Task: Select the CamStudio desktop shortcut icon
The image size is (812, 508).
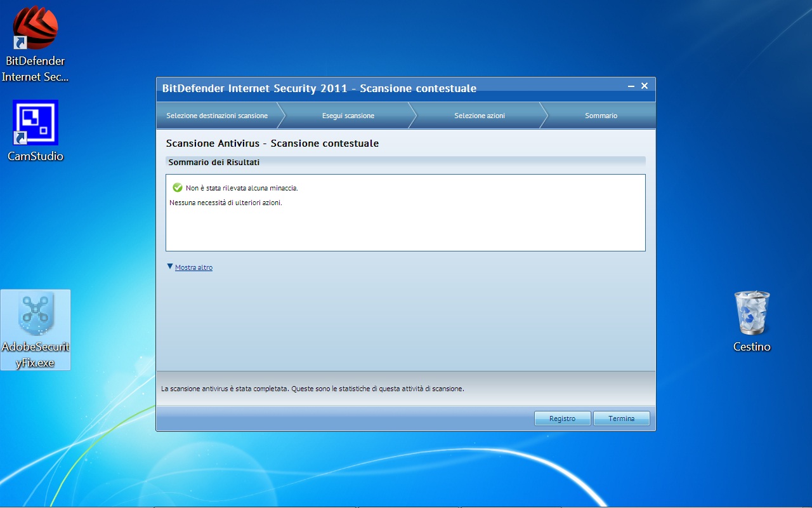Action: 35,130
